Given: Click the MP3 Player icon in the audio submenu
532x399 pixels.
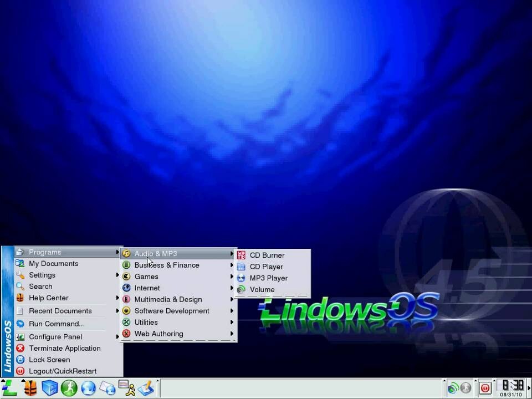Looking at the screenshot, I should coord(241,278).
